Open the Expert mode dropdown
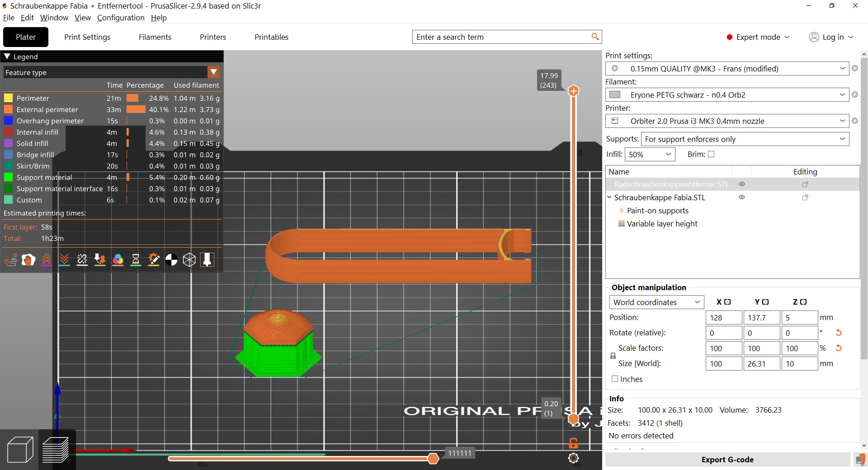The width and height of the screenshot is (868, 470). pyautogui.click(x=758, y=37)
